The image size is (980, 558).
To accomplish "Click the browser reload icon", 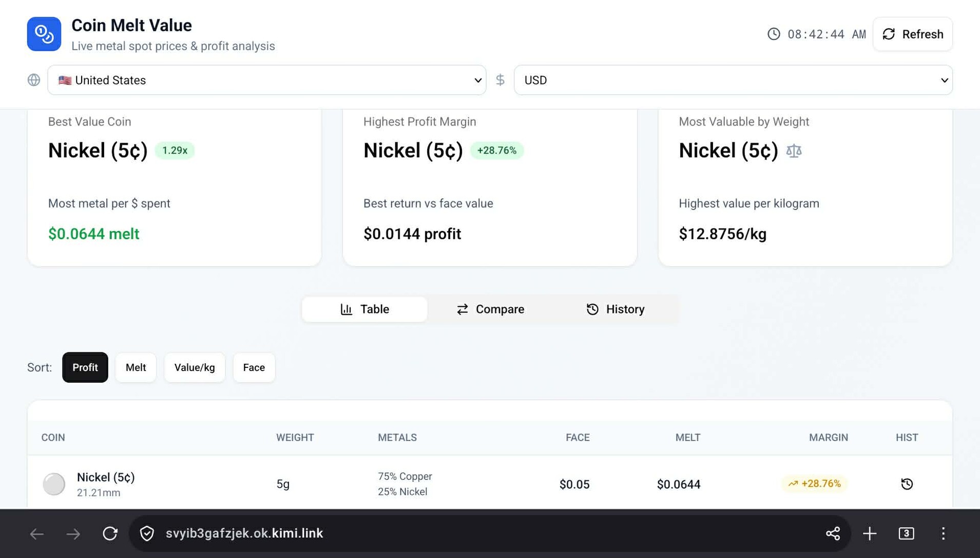I will click(x=110, y=533).
